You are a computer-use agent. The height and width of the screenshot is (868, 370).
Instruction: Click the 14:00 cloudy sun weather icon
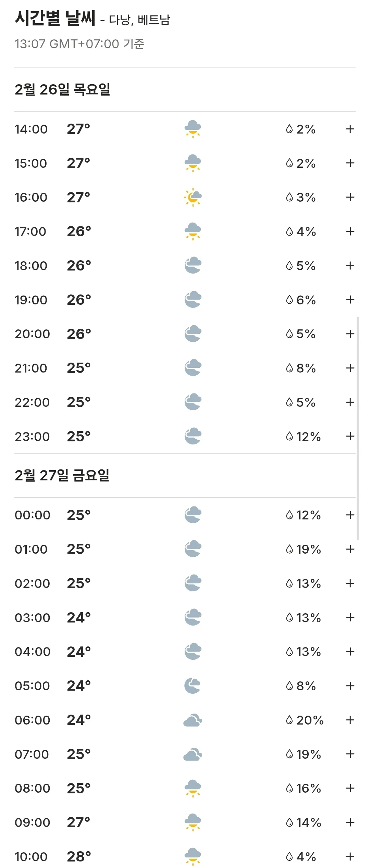point(193,129)
